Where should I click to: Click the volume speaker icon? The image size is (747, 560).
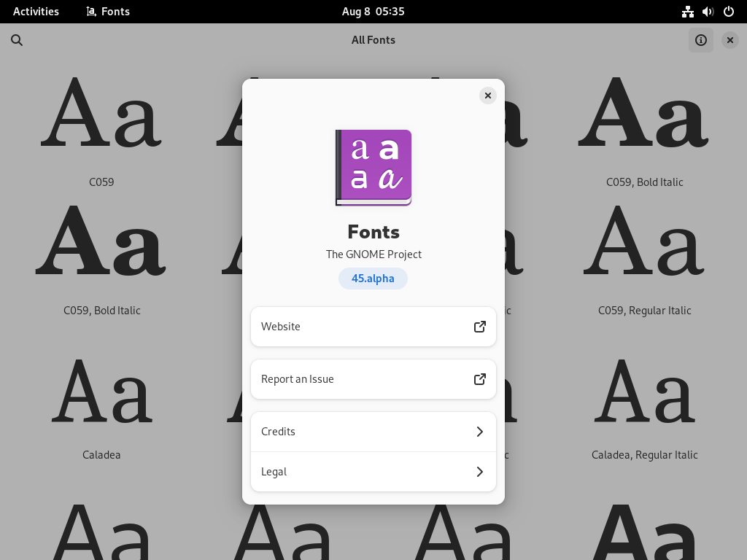pos(708,12)
